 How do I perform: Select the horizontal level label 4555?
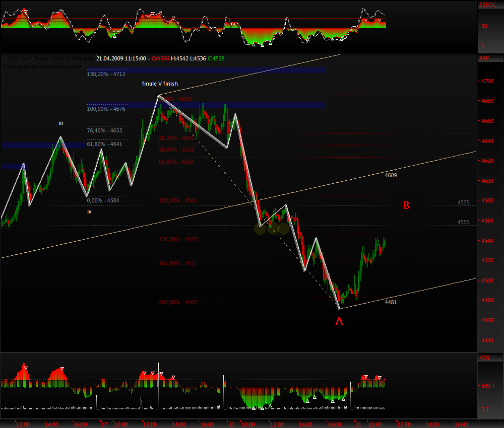point(464,222)
